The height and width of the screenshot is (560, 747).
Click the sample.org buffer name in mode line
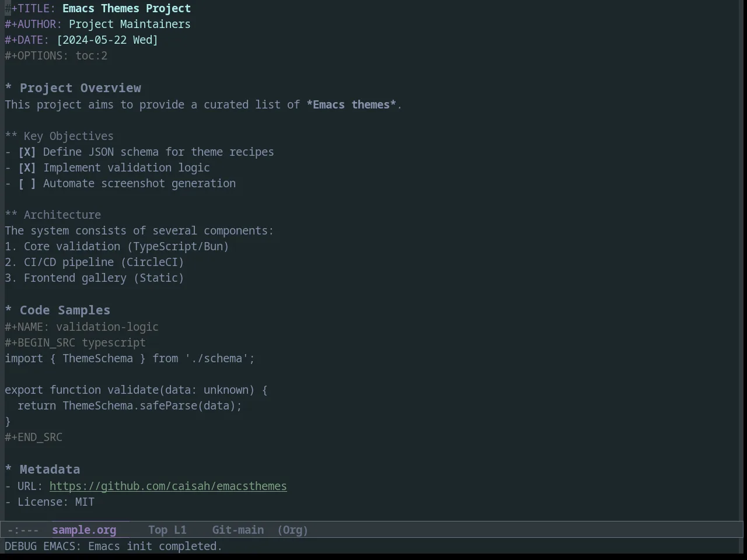pos(84,530)
